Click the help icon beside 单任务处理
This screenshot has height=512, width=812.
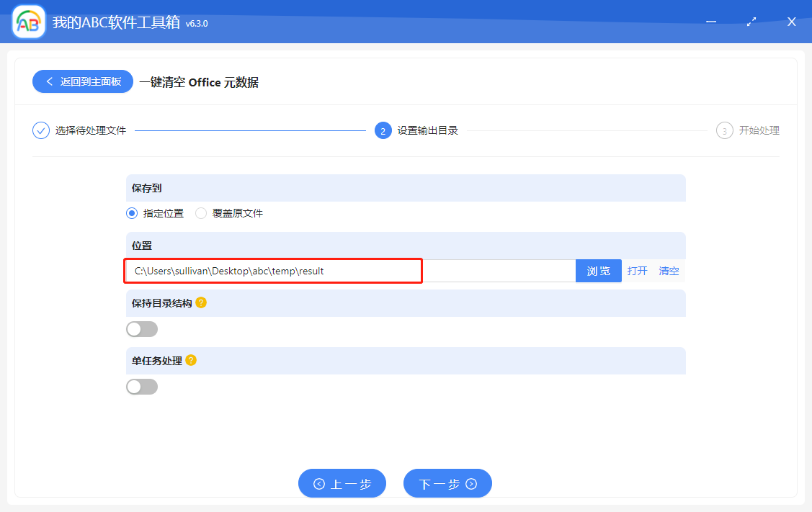coord(192,360)
